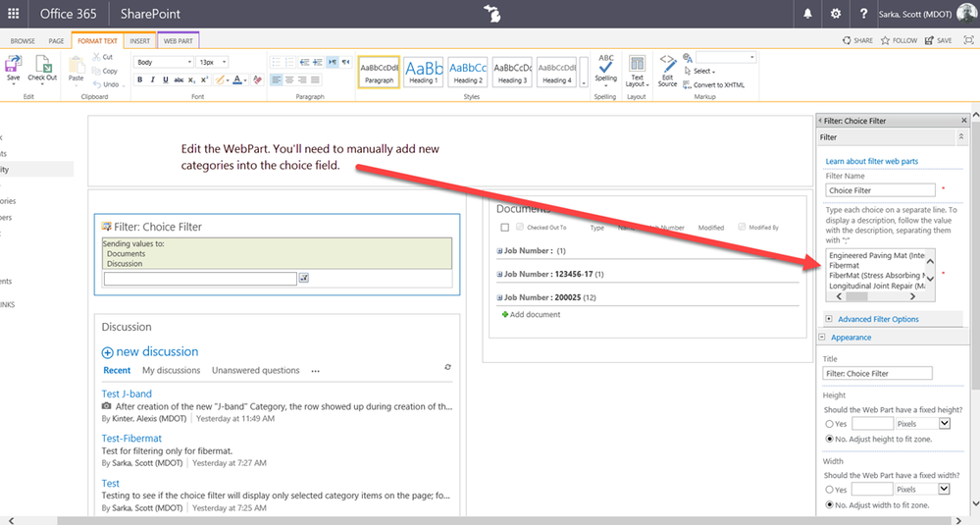Toggle underline formatting
Screen dimensions: 980x525
click(x=165, y=80)
